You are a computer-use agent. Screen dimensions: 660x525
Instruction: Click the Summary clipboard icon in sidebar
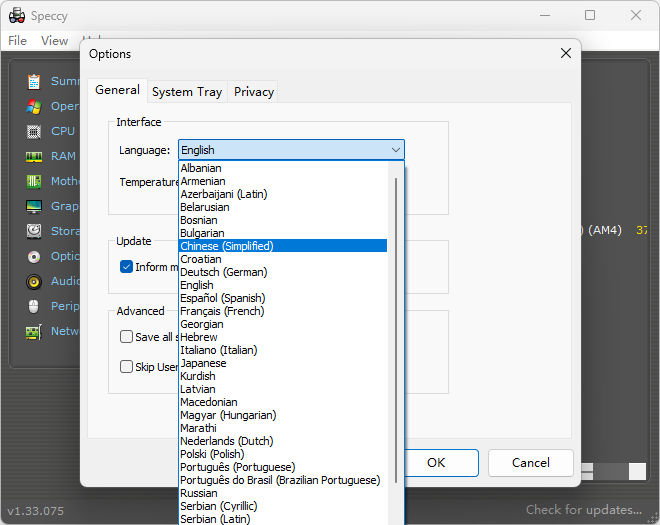(34, 81)
